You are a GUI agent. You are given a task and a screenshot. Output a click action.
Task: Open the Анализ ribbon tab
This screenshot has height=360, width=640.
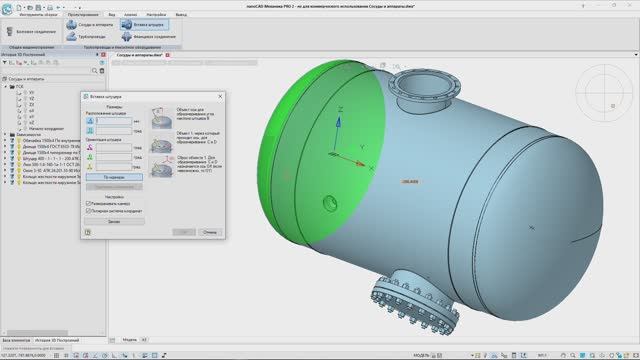(131, 15)
